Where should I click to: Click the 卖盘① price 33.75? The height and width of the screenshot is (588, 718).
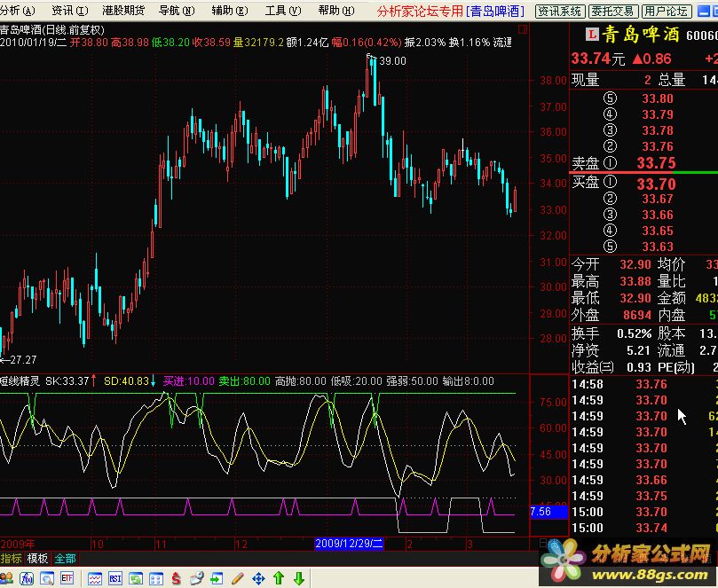click(x=656, y=163)
